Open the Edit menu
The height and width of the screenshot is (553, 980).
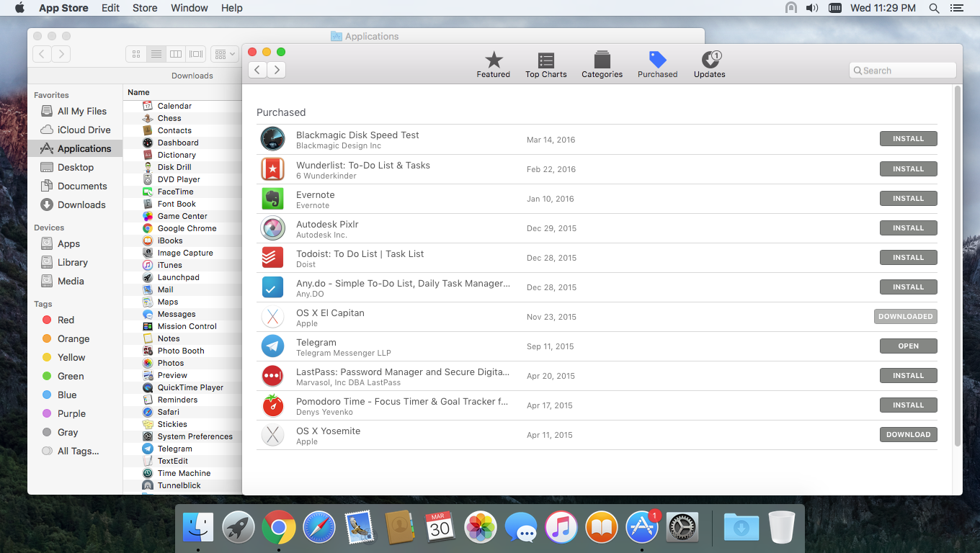(110, 8)
